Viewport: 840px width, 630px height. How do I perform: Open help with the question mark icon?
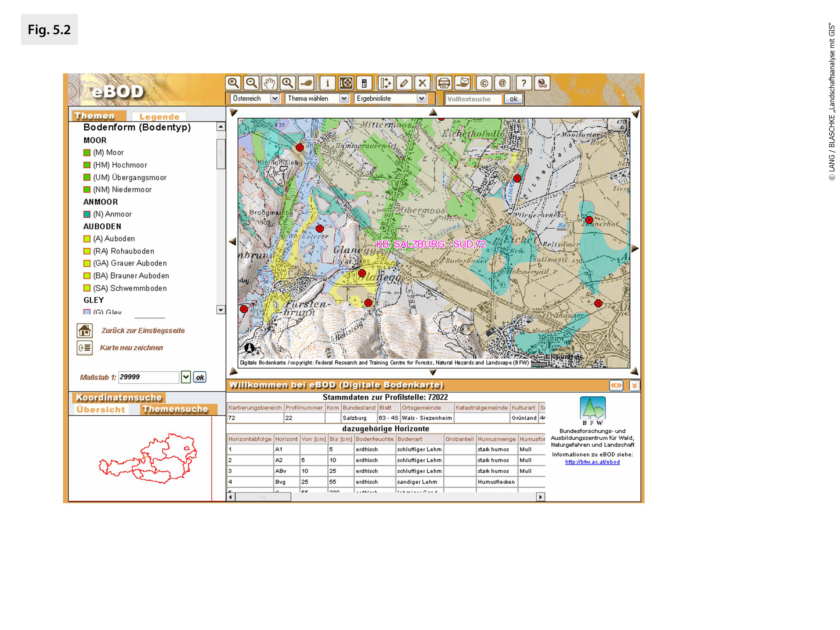[x=524, y=83]
